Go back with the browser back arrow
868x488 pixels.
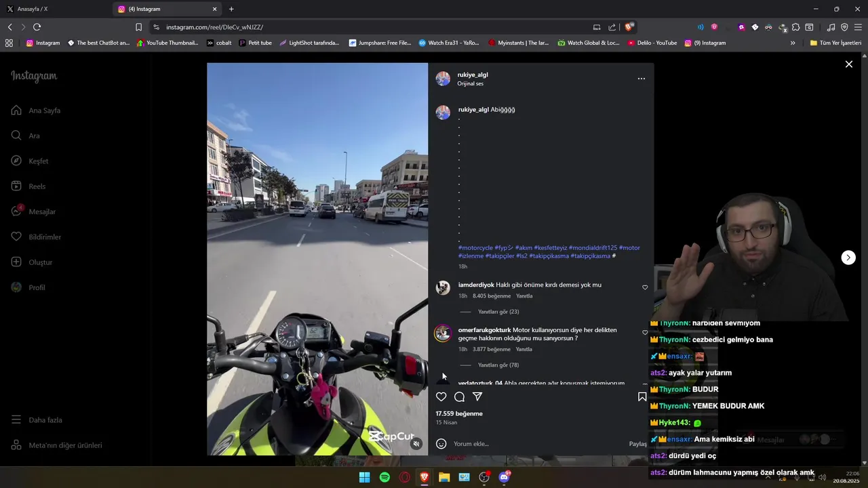coord(9,27)
